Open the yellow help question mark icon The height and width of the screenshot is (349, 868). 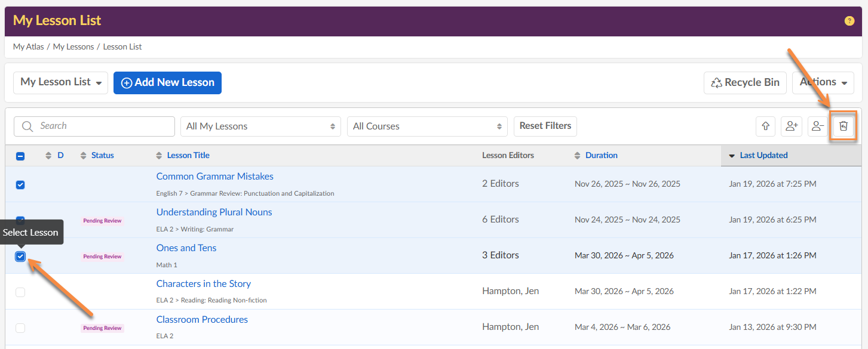point(849,21)
